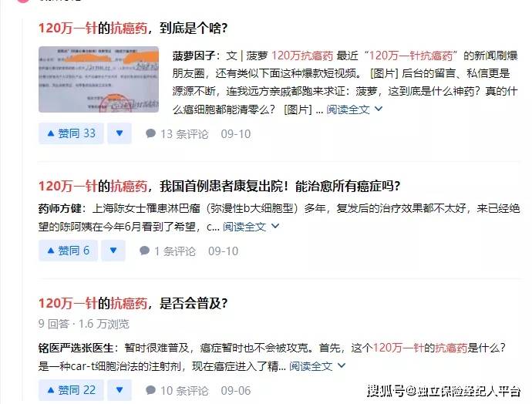Expand 阅读全文 in the 铭医严选张医生 answer
The width and height of the screenshot is (532, 404).
317,366
